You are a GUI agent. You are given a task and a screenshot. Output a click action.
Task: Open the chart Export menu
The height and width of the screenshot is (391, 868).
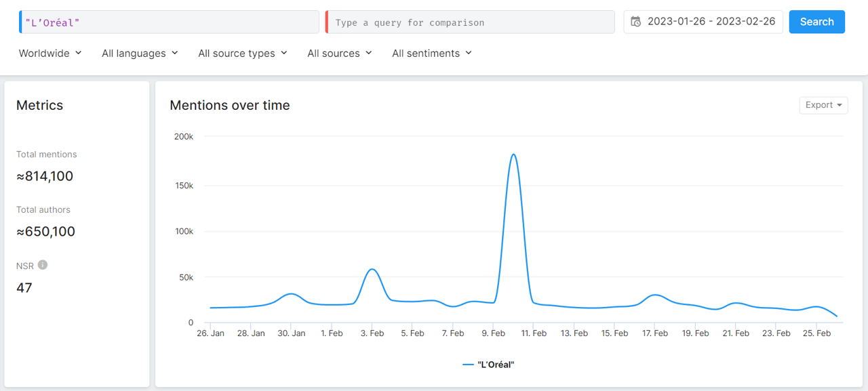[x=823, y=105]
